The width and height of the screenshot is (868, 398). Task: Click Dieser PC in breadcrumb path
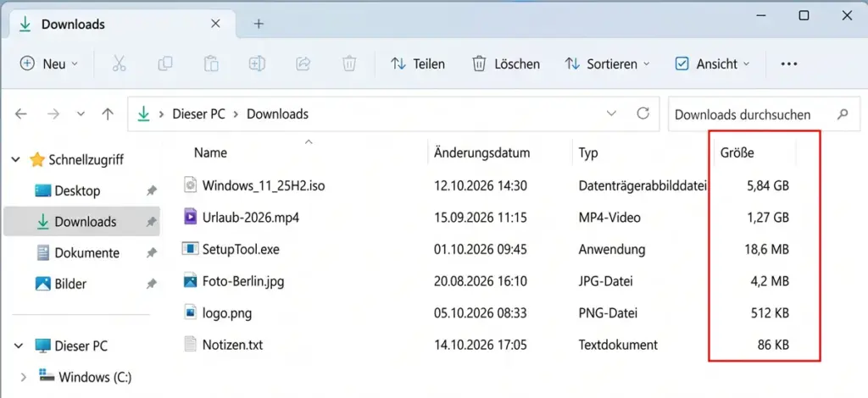tap(198, 114)
